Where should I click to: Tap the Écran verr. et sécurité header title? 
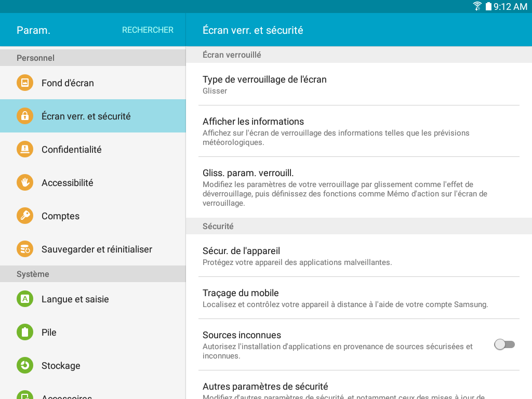pyautogui.click(x=253, y=30)
